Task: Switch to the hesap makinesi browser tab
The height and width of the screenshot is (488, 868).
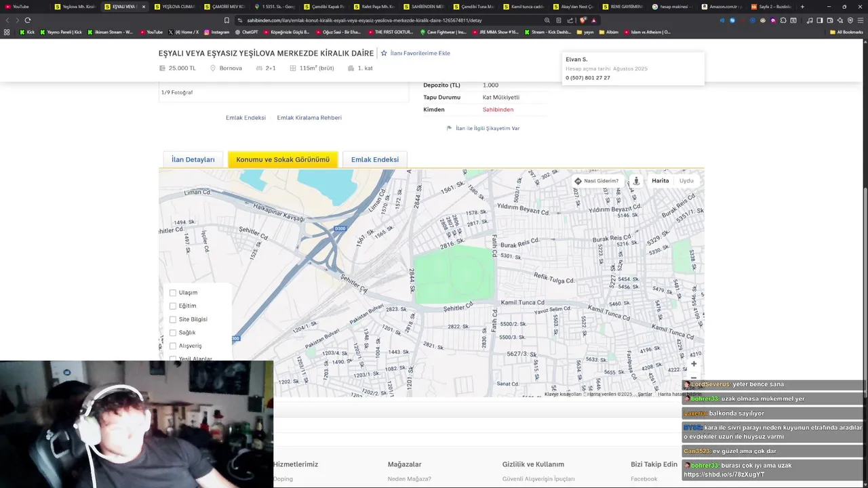Action: click(x=673, y=7)
